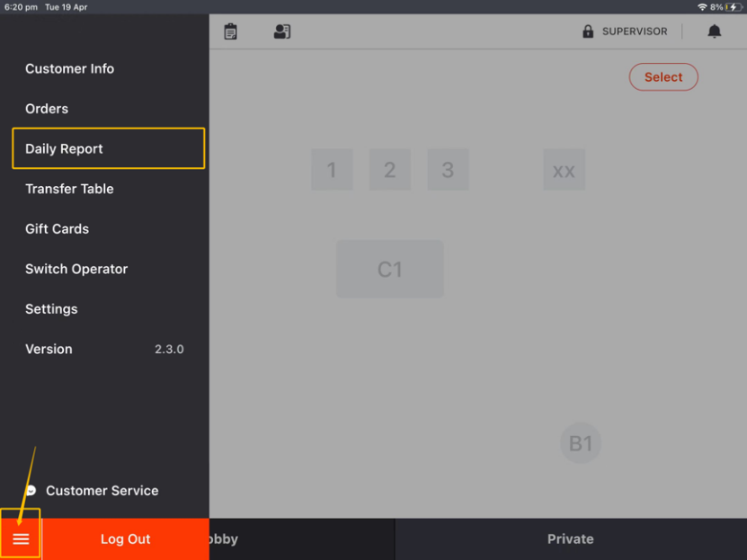This screenshot has height=560, width=747.
Task: Tap the notification bell icon
Action: click(715, 31)
